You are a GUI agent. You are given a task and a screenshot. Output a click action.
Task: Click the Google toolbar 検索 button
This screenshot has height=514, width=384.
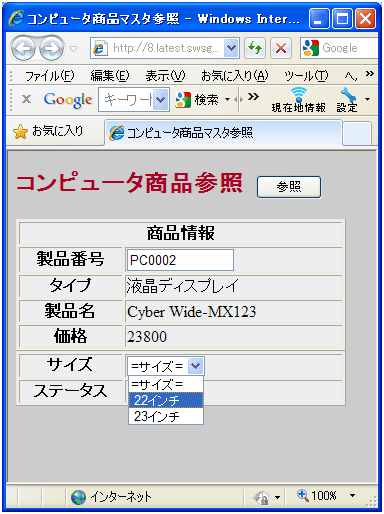tap(197, 100)
